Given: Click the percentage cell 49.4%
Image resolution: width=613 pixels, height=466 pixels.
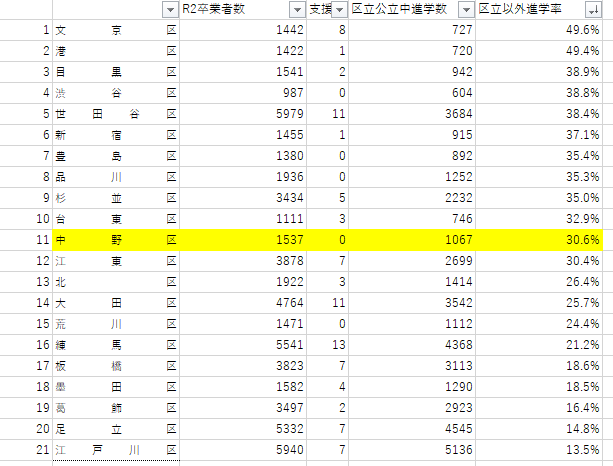Looking at the screenshot, I should pyautogui.click(x=539, y=51).
